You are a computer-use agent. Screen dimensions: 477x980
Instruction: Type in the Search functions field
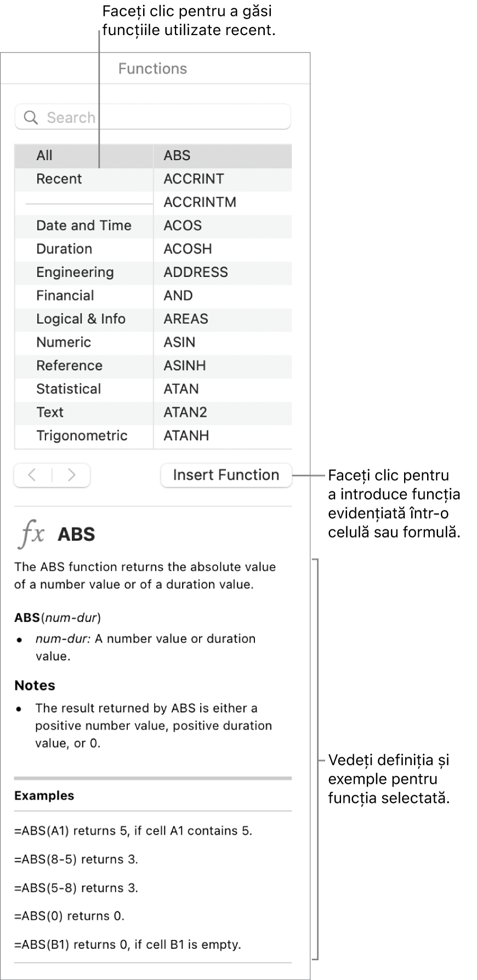point(164,117)
